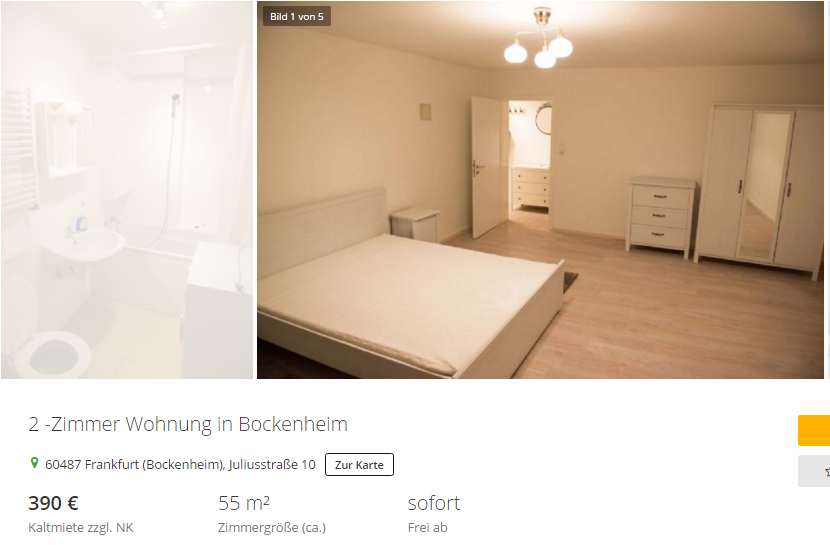
Task: Click the Juliusstraße 10 address text
Action: point(272,465)
